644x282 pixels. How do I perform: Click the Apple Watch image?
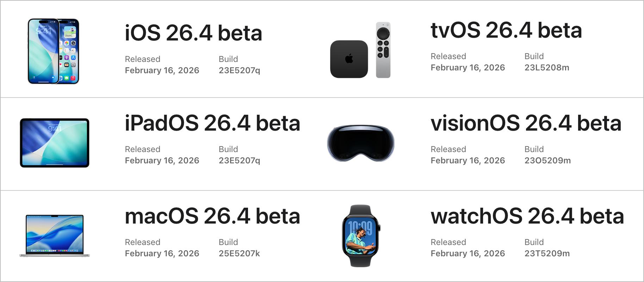(361, 236)
